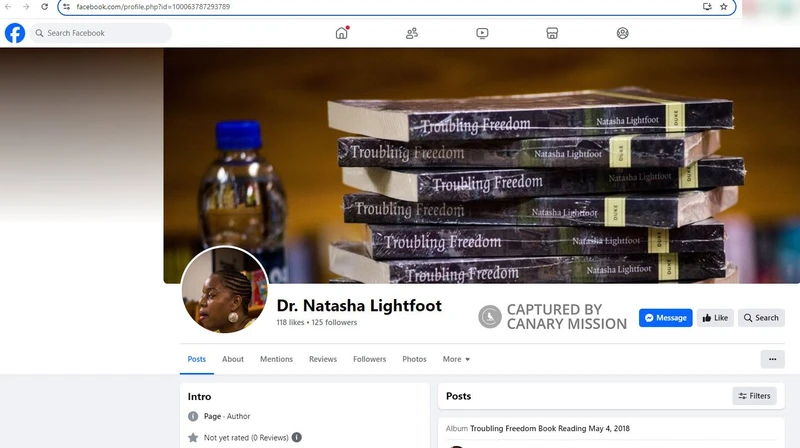Image resolution: width=800 pixels, height=448 pixels.
Task: Select the Posts tab
Action: coord(196,359)
